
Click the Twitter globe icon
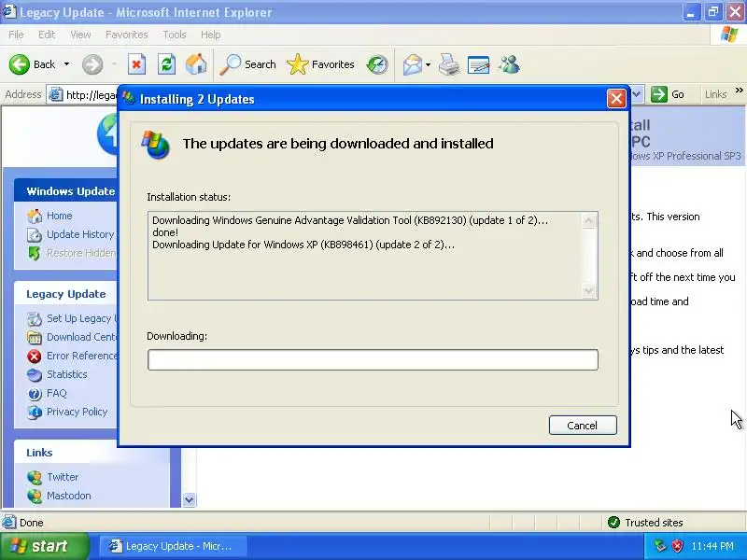coord(35,477)
